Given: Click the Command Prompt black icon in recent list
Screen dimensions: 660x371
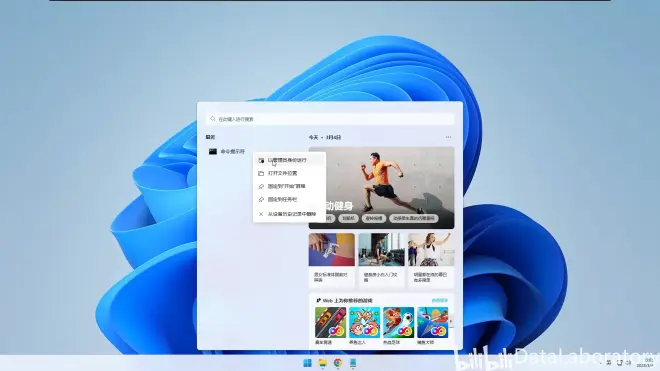Looking at the screenshot, I should pos(213,152).
